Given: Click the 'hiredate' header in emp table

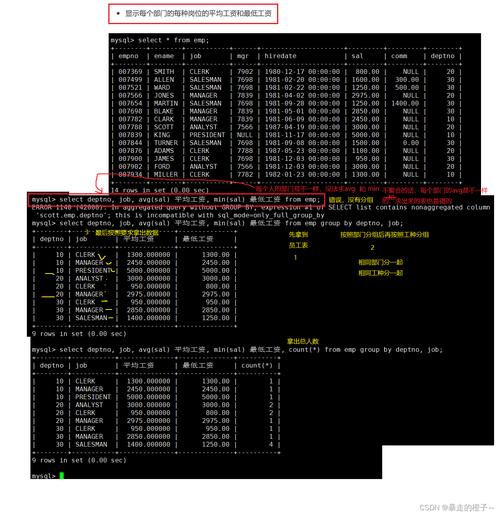Looking at the screenshot, I should 280,56.
